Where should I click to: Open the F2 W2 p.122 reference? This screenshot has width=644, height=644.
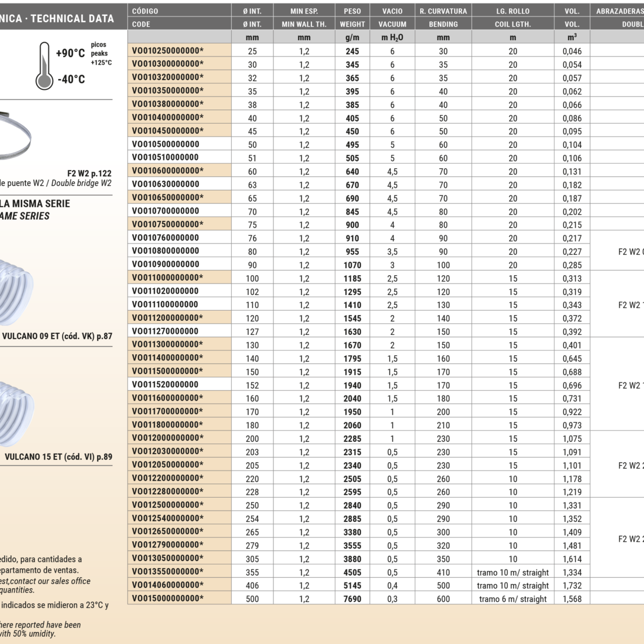click(x=89, y=173)
